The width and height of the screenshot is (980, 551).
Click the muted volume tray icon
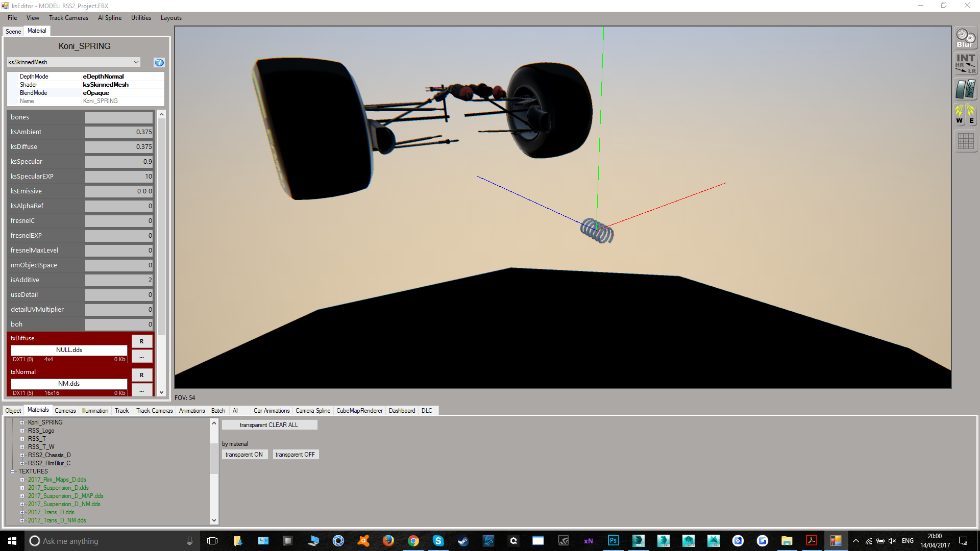click(x=892, y=541)
